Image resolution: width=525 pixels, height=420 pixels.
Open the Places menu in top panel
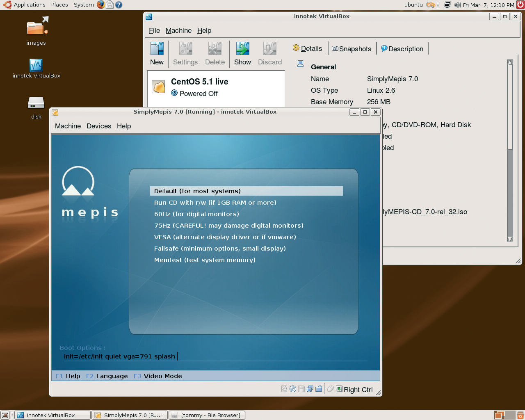tap(59, 5)
